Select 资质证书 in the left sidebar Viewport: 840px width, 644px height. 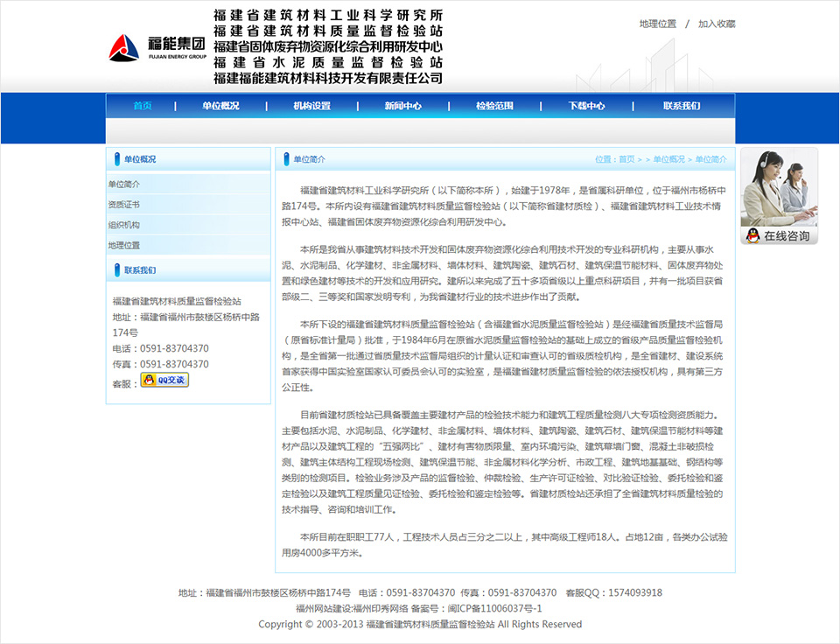pyautogui.click(x=123, y=204)
